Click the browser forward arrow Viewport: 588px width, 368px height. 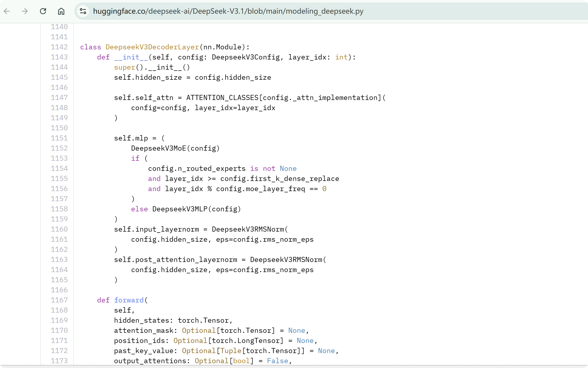(x=25, y=11)
